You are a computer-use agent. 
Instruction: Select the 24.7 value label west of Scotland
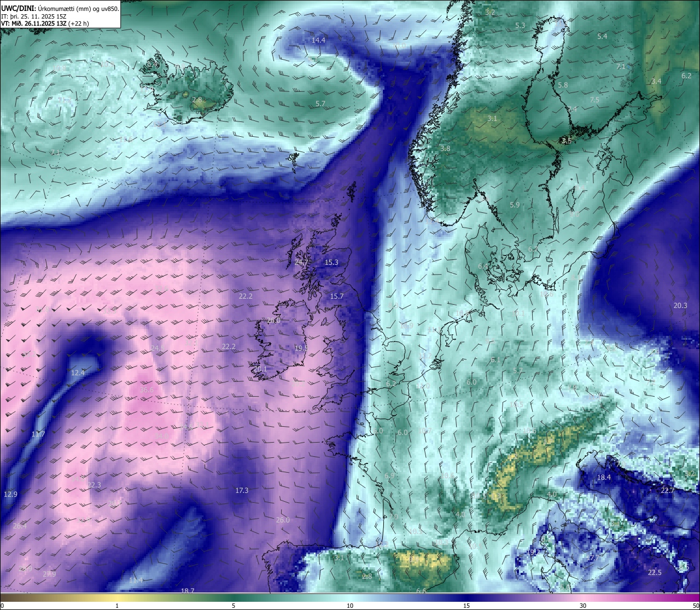pos(301,263)
